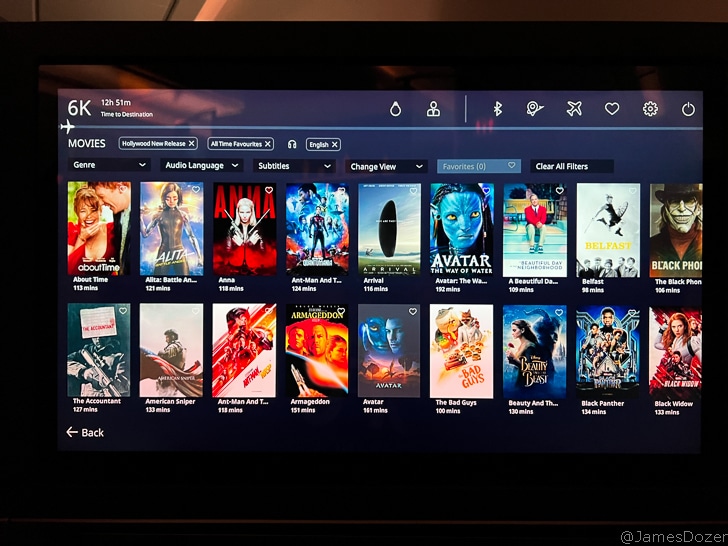The width and height of the screenshot is (728, 546).
Task: Toggle heart on Avatar 161 mins poster
Action: 413,312
